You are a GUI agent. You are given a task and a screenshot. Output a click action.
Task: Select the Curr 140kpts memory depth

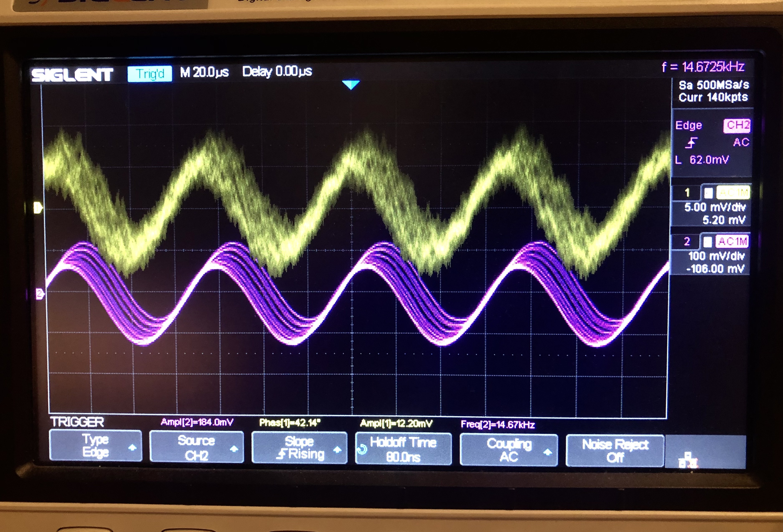click(713, 97)
